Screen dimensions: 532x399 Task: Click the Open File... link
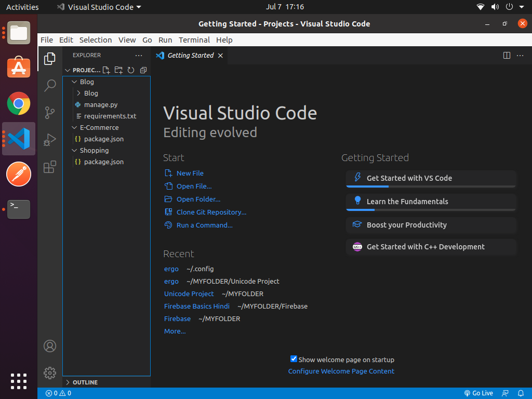click(194, 187)
